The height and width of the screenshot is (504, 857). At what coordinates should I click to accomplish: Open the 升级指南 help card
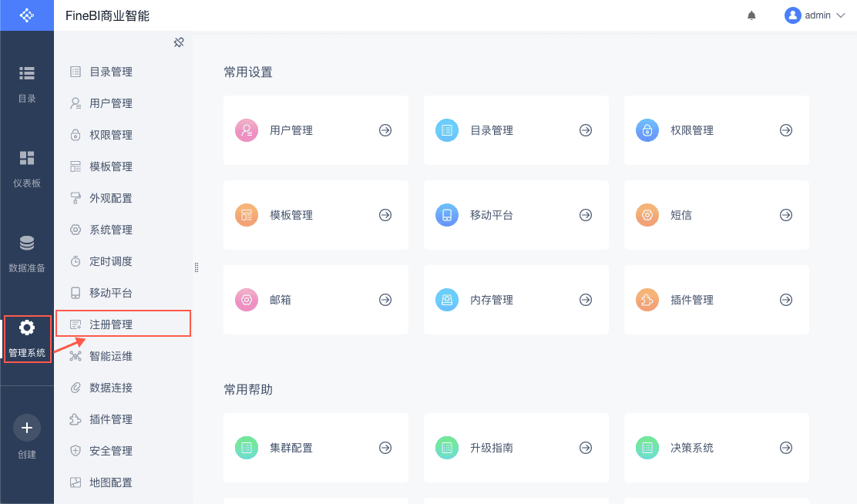point(516,448)
